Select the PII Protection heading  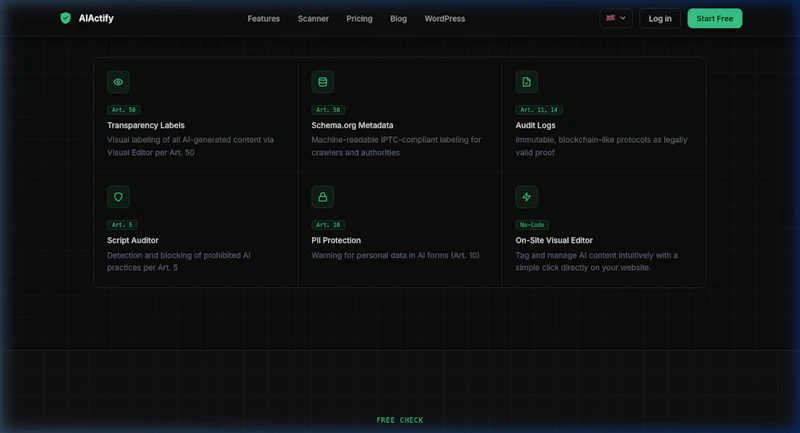(336, 240)
